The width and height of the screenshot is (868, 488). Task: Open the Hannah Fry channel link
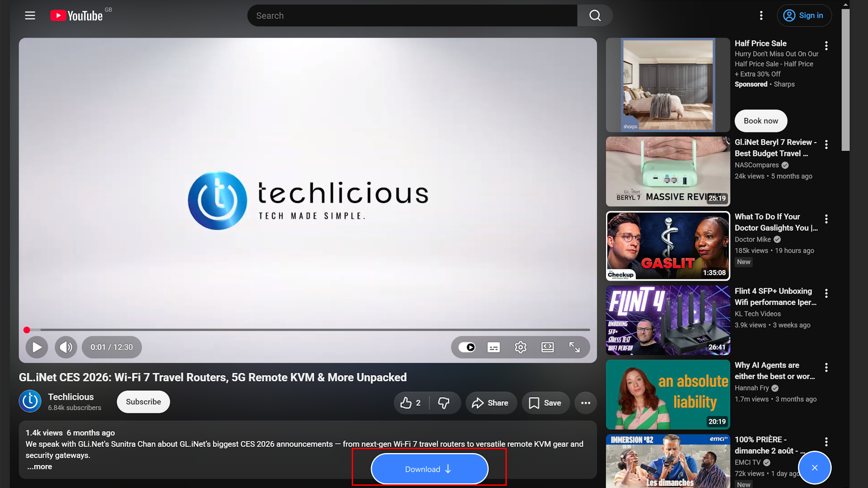(752, 388)
